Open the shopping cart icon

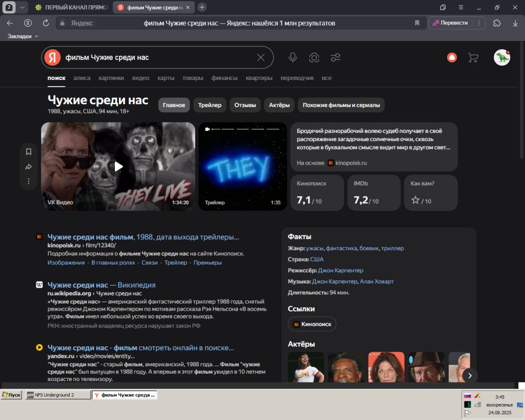473,57
